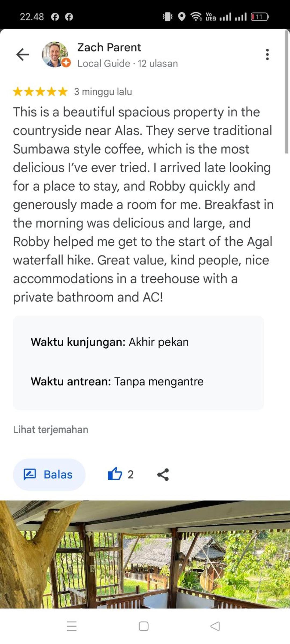The image size is (290, 644).
Task: Tap the Local Guide badge icon
Action: click(66, 63)
